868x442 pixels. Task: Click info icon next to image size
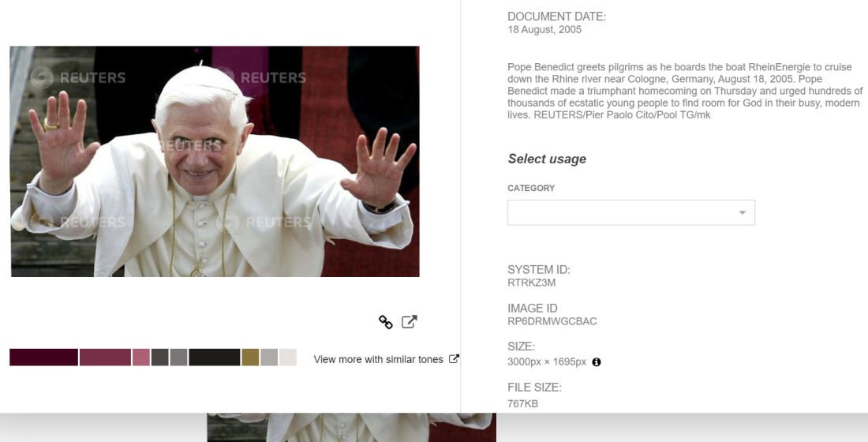coord(597,361)
